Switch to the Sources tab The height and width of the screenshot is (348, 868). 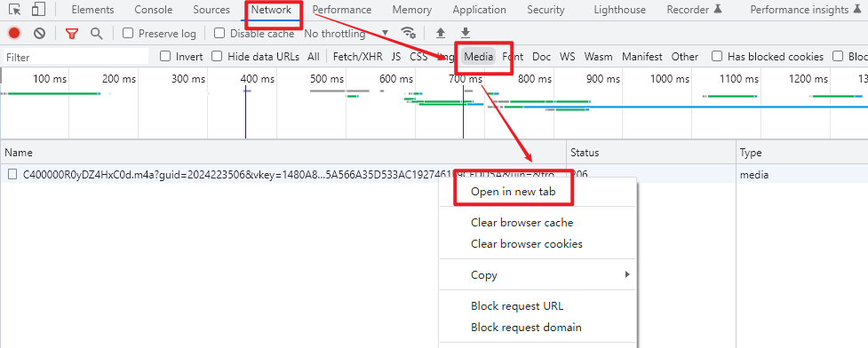[211, 10]
